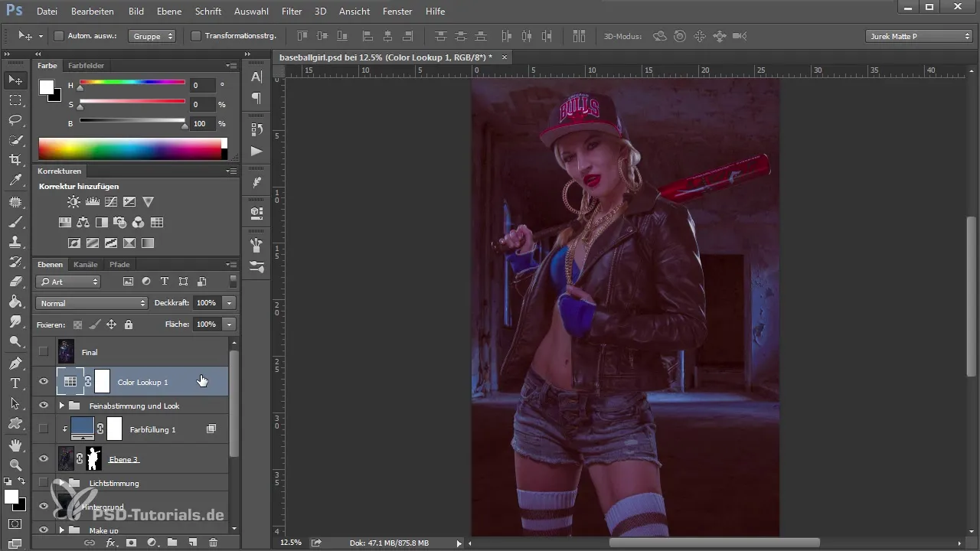
Task: Show the Farbfüllung 1 layer
Action: pyautogui.click(x=44, y=429)
